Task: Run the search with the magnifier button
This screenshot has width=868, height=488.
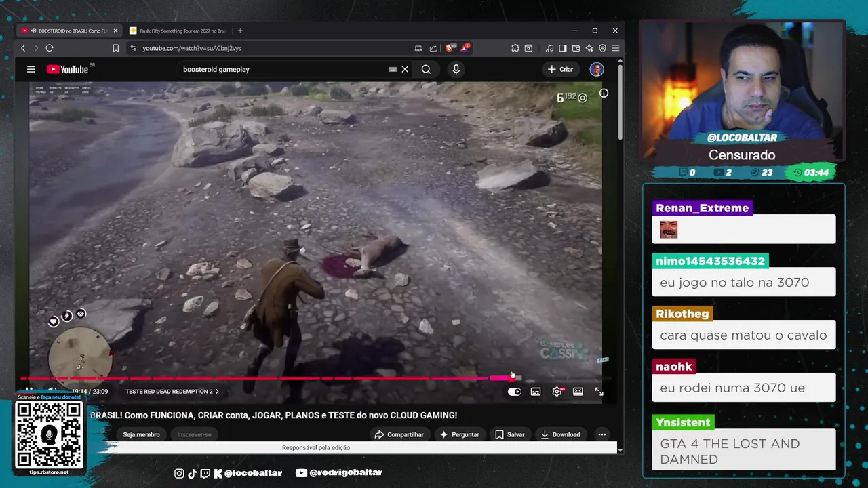Action: click(426, 69)
